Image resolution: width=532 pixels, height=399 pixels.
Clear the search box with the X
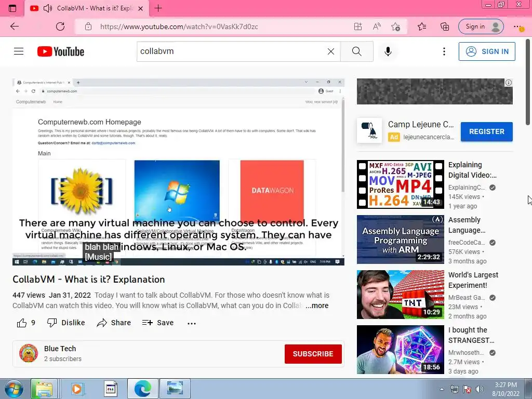tap(331, 51)
